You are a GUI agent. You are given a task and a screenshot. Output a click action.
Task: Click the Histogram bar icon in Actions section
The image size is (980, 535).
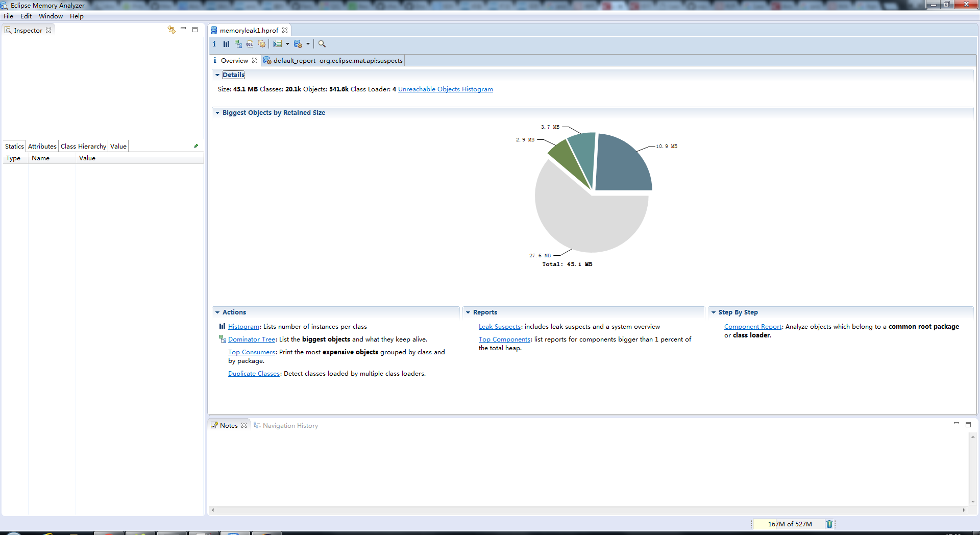[x=222, y=326]
